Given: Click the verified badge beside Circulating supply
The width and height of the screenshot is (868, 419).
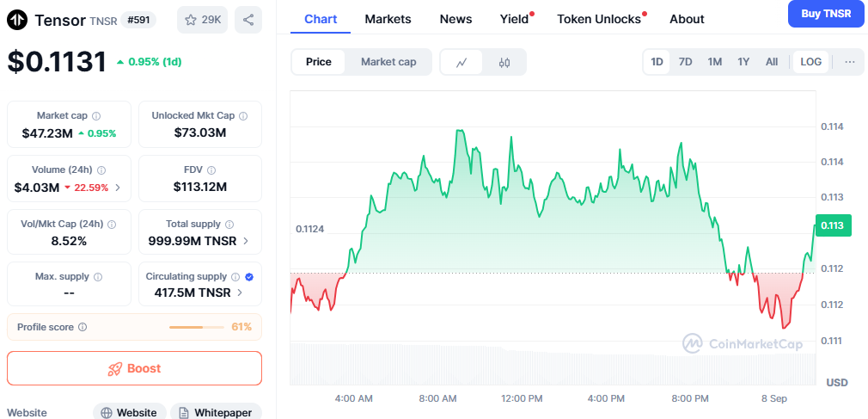Looking at the screenshot, I should (x=249, y=276).
